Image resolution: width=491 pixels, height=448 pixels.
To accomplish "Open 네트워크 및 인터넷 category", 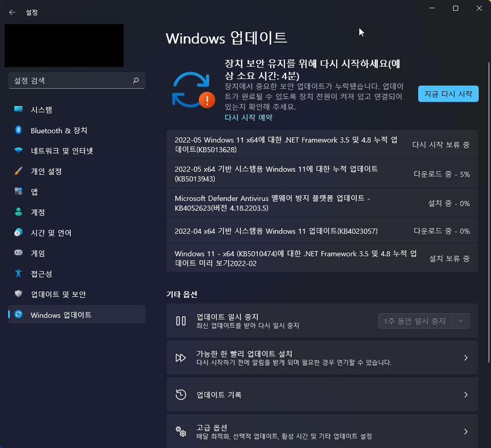I will (x=77, y=151).
